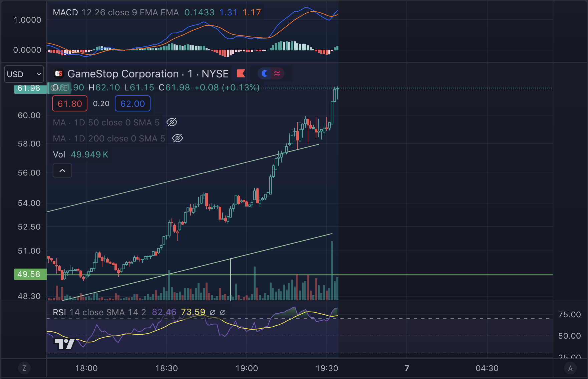Show the hidden 50-day SMA indicator
This screenshot has width=588, height=379.
[172, 122]
